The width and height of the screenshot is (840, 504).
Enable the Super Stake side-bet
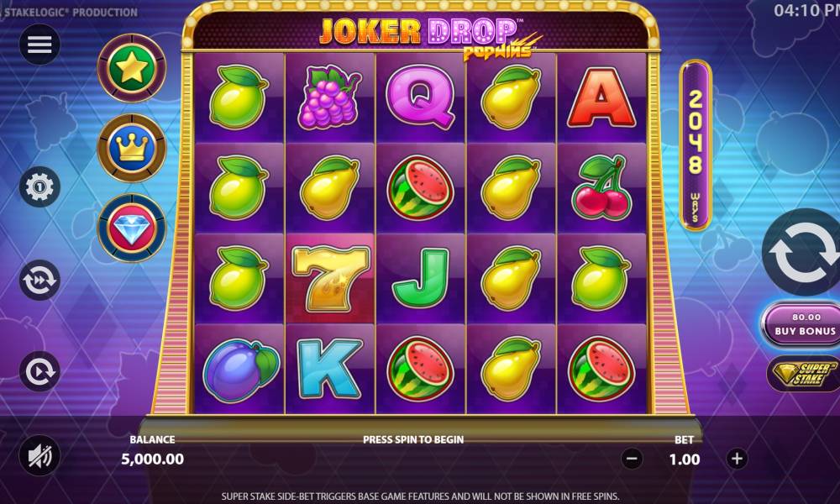[x=804, y=374]
